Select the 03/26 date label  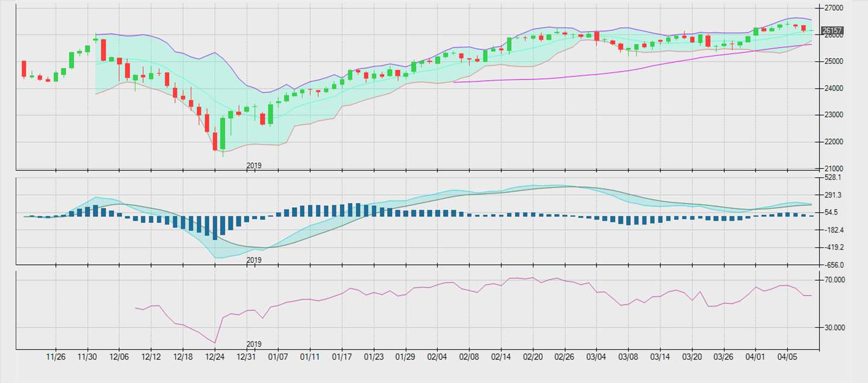tap(724, 356)
